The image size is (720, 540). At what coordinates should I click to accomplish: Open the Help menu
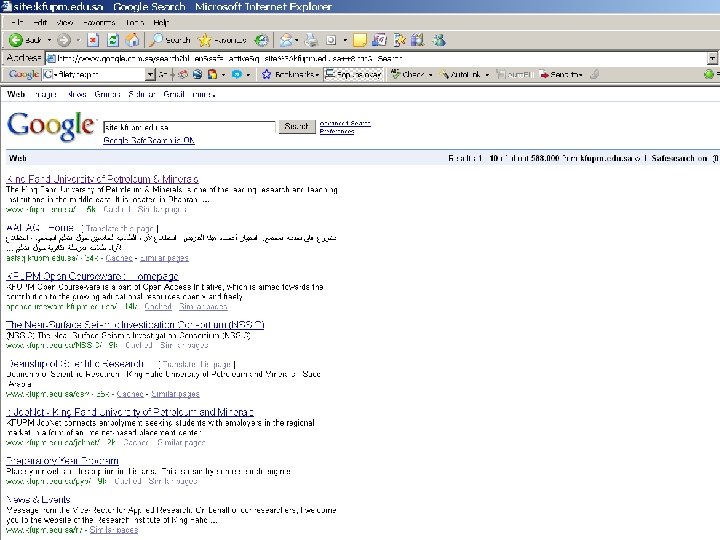(161, 22)
